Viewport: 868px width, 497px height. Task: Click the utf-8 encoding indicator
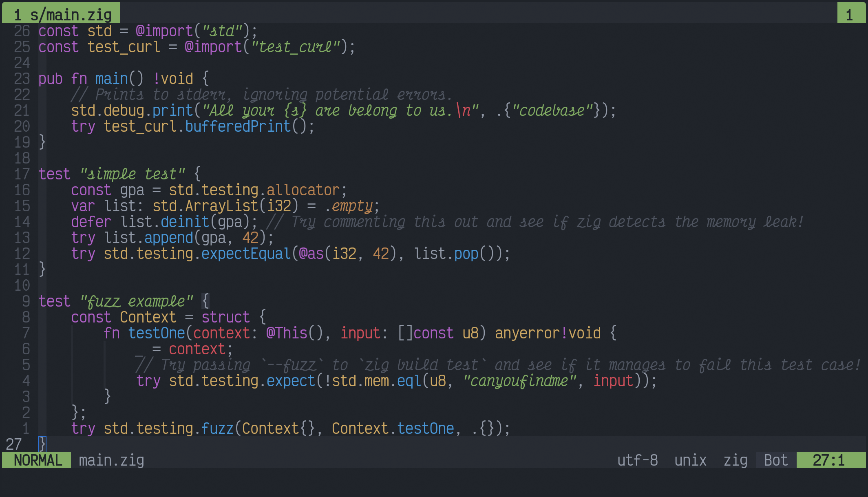(637, 460)
